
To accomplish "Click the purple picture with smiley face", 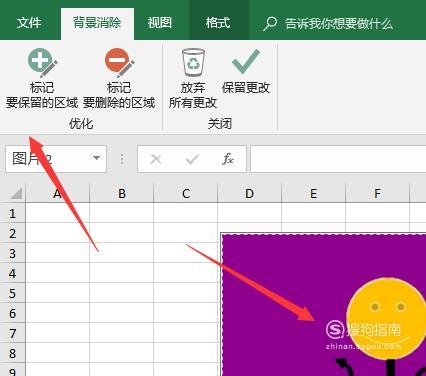I will point(323,304).
